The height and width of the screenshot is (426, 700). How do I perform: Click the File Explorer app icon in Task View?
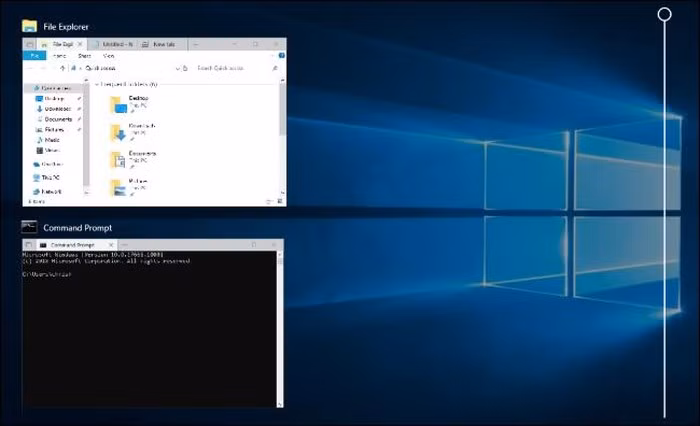click(29, 26)
